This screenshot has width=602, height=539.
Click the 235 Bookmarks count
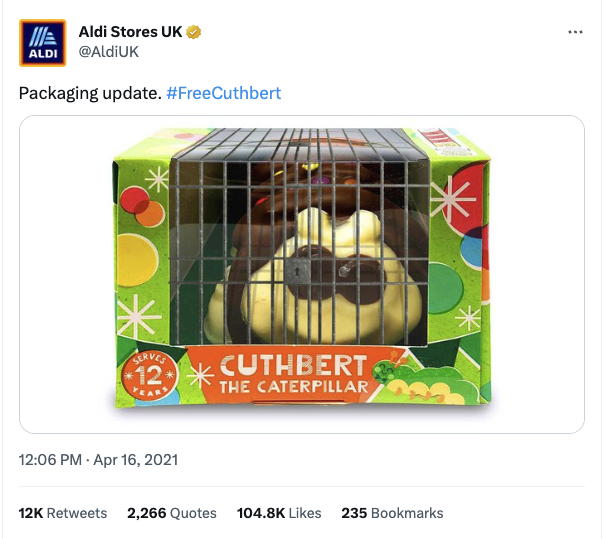point(392,513)
